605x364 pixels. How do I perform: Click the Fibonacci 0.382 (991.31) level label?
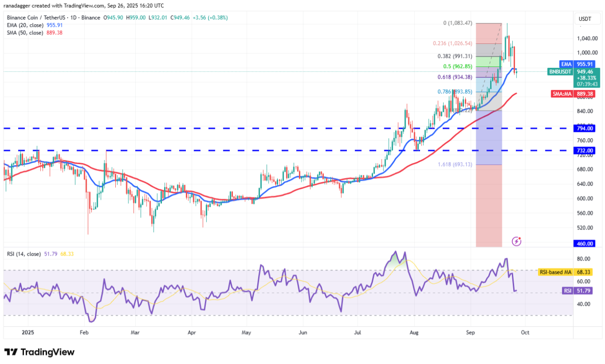454,56
